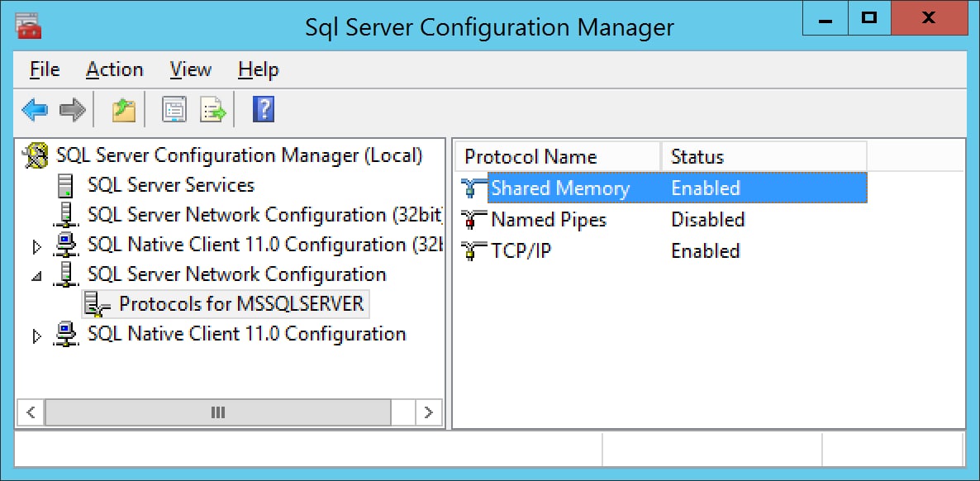Click the Named Pipes protocol icon

pos(473,220)
